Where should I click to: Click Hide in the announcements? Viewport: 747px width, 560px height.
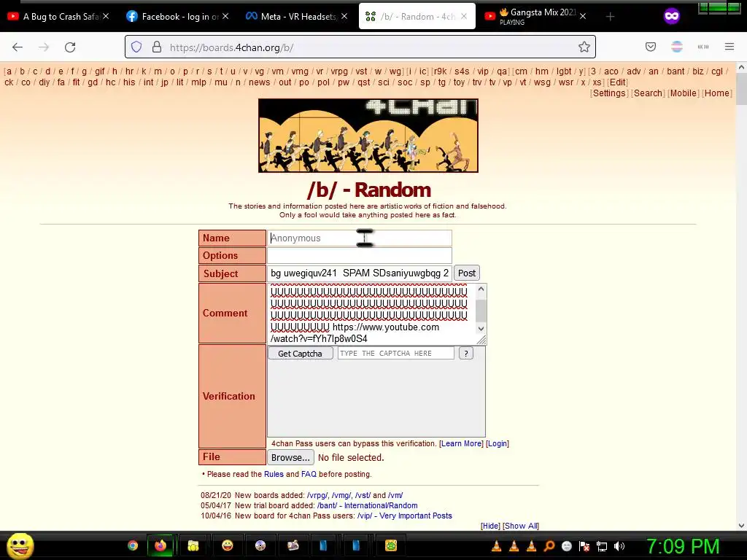(490, 526)
